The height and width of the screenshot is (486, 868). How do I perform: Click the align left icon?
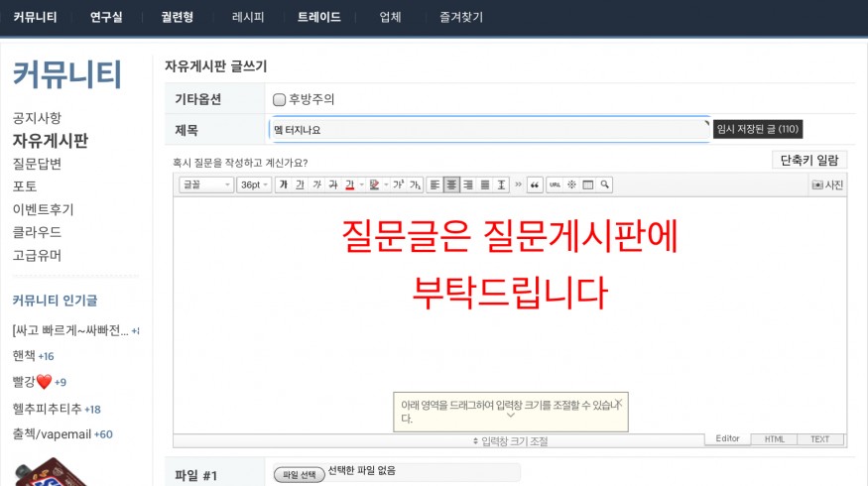click(x=435, y=184)
